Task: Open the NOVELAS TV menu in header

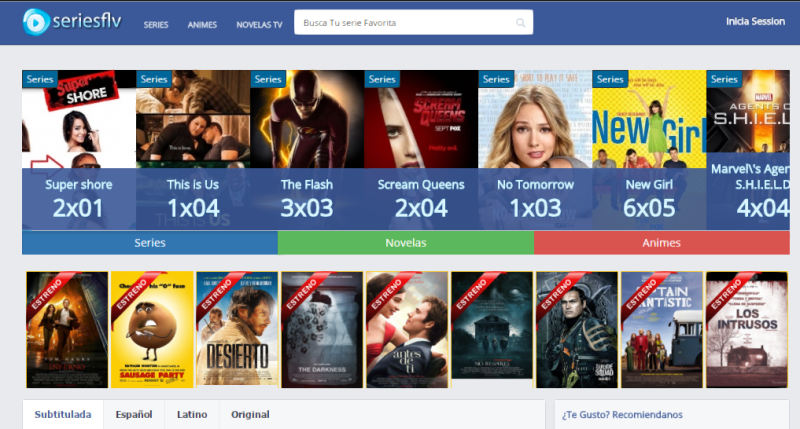Action: 259,24
